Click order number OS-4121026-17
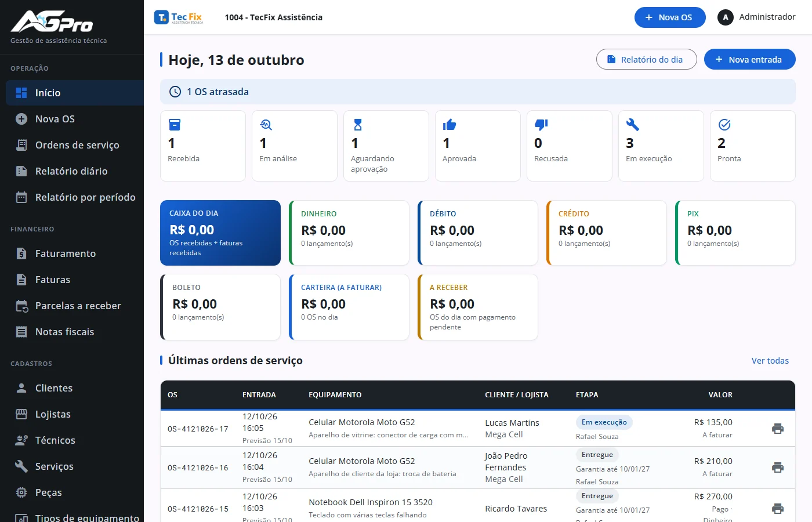The image size is (812, 522). click(x=198, y=429)
